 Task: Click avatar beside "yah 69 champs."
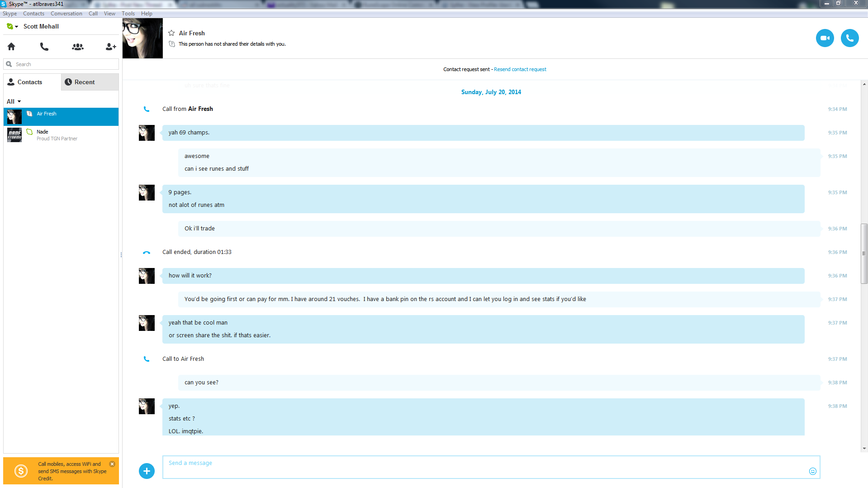(147, 133)
